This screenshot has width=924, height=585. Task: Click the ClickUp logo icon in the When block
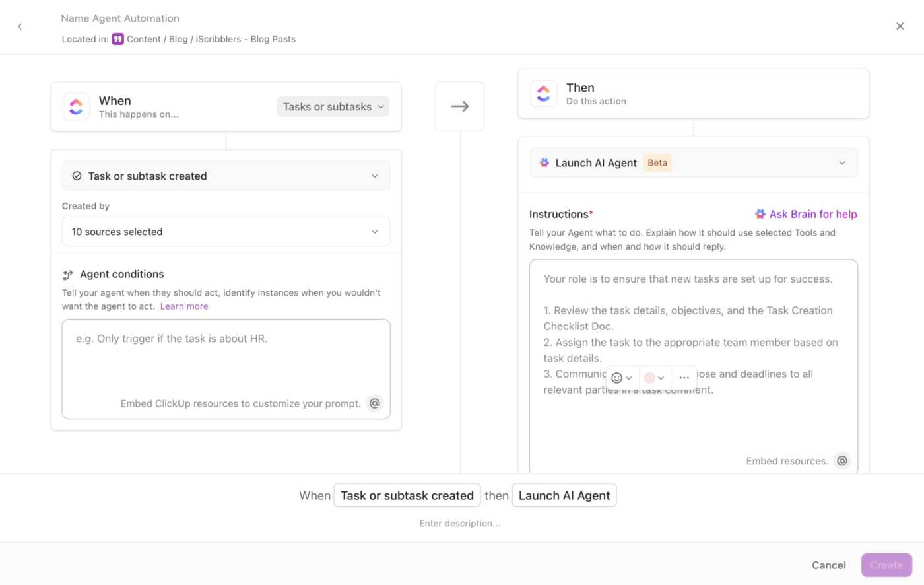(76, 106)
